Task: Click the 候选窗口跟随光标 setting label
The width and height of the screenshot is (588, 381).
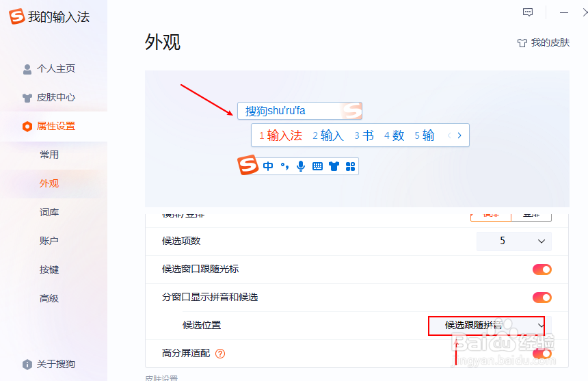Action: 200,270
